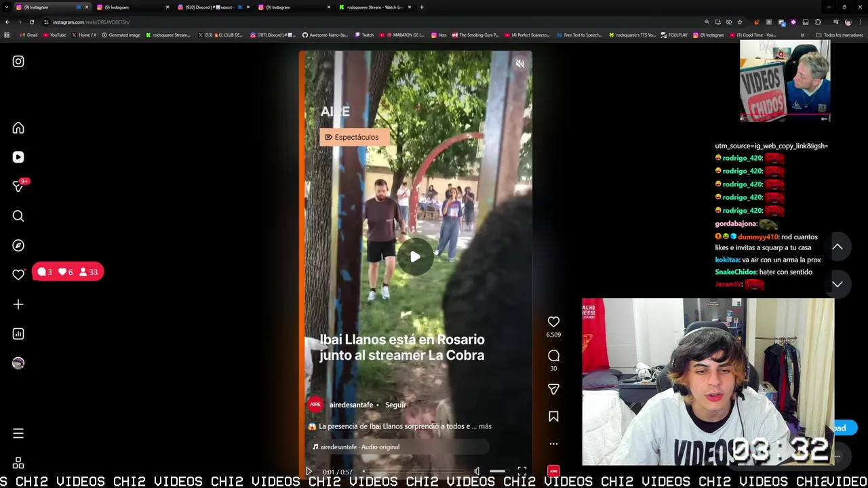
Task: Save the reel with bookmark icon
Action: 553,417
